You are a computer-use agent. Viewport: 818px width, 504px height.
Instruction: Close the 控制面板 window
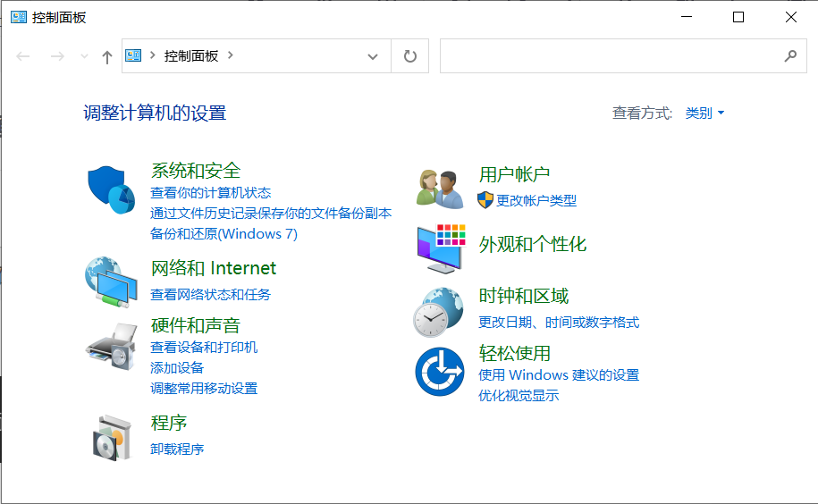click(791, 17)
